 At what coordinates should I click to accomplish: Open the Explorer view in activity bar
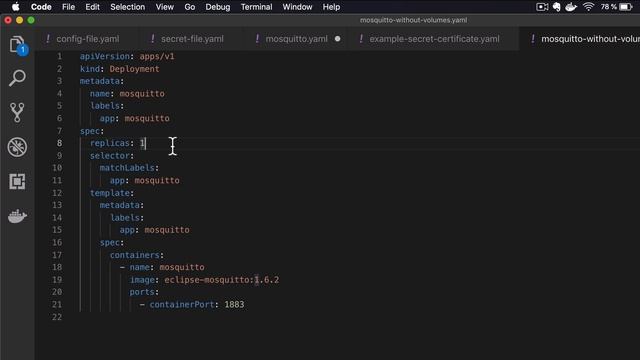coord(18,45)
